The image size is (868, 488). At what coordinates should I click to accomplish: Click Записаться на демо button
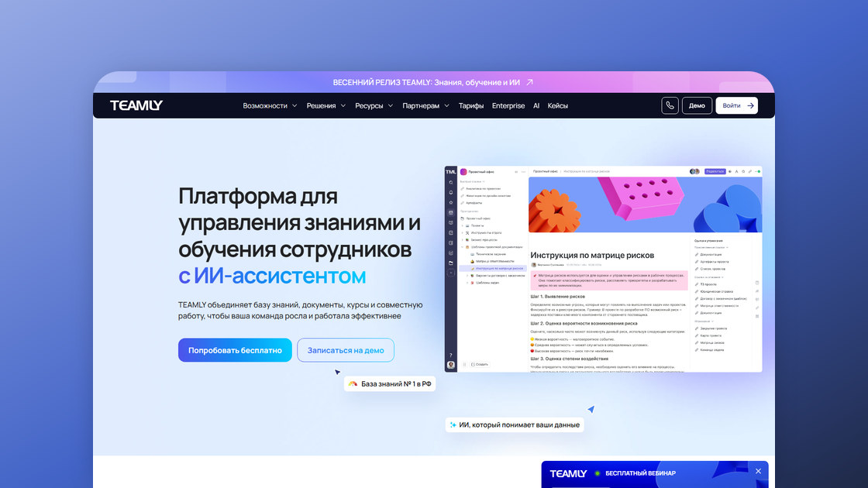346,350
